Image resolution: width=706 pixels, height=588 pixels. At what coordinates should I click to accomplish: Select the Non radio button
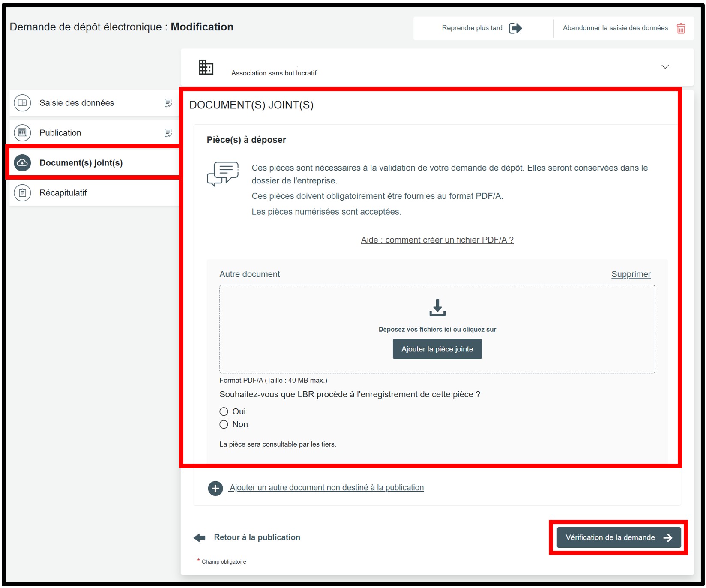click(224, 424)
